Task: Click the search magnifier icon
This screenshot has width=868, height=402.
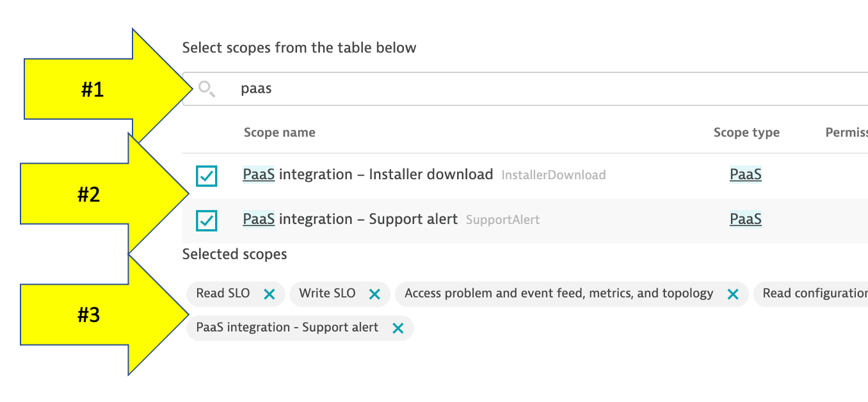Action: [x=206, y=89]
